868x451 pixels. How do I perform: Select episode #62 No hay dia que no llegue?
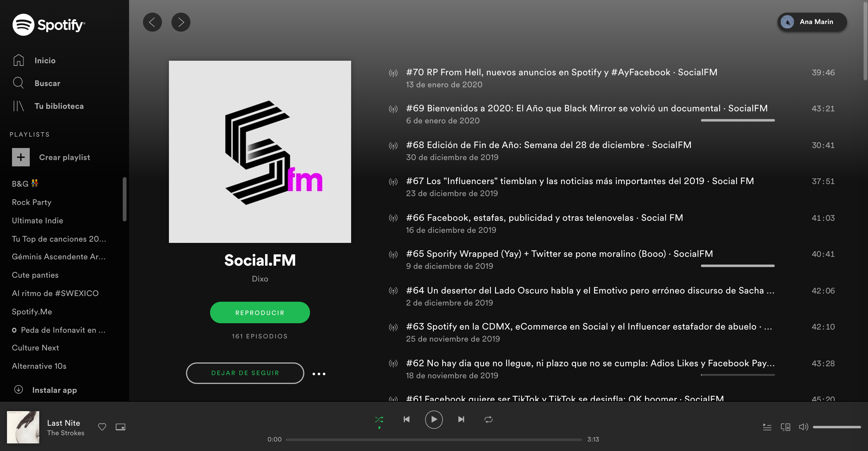(590, 363)
